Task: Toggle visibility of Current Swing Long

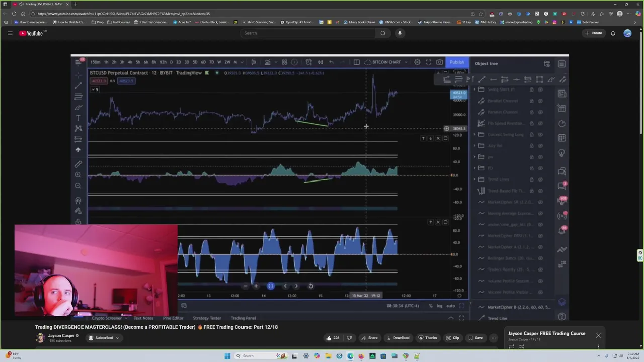Action: click(x=540, y=135)
